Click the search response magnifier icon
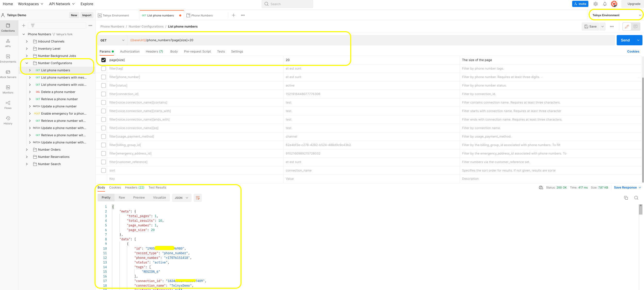The image size is (644, 290). click(636, 198)
